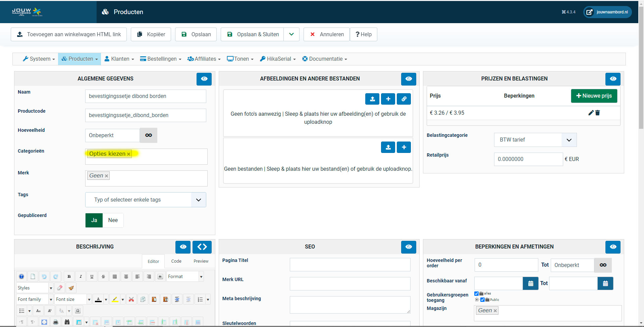Viewport: 644px width, 327px height.
Task: Click the Pagina Titel input field
Action: [350, 265]
